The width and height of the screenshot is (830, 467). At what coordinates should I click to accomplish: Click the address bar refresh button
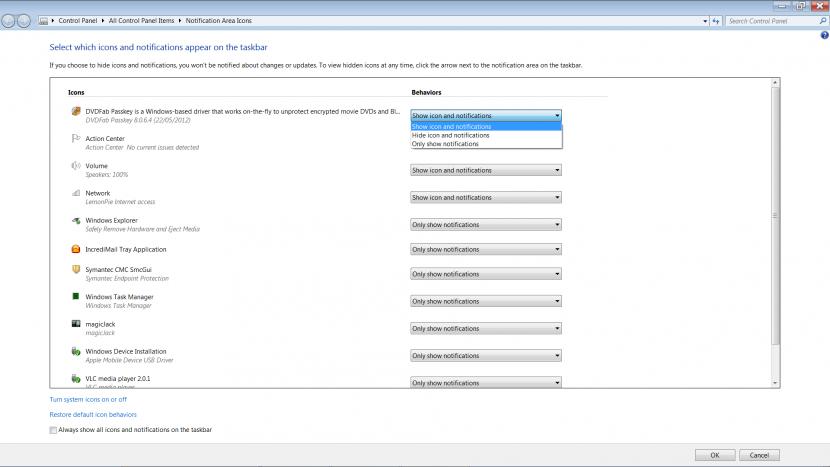tap(716, 21)
